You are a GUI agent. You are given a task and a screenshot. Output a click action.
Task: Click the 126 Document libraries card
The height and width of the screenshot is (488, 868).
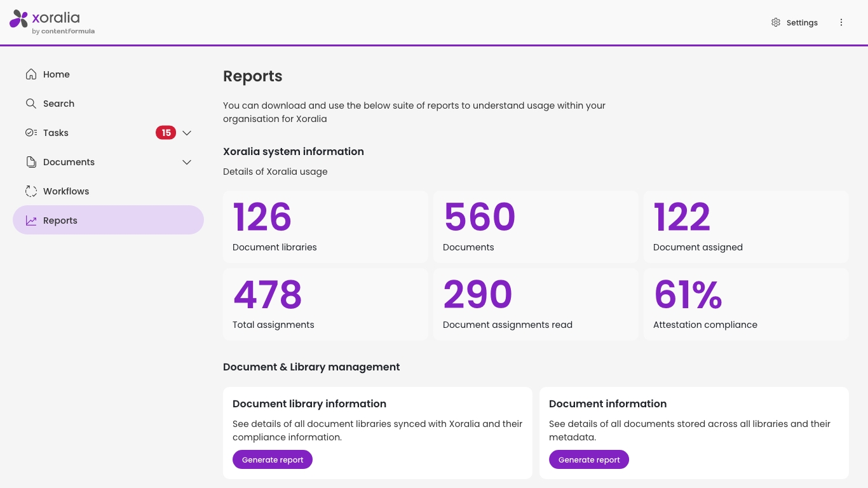(325, 227)
